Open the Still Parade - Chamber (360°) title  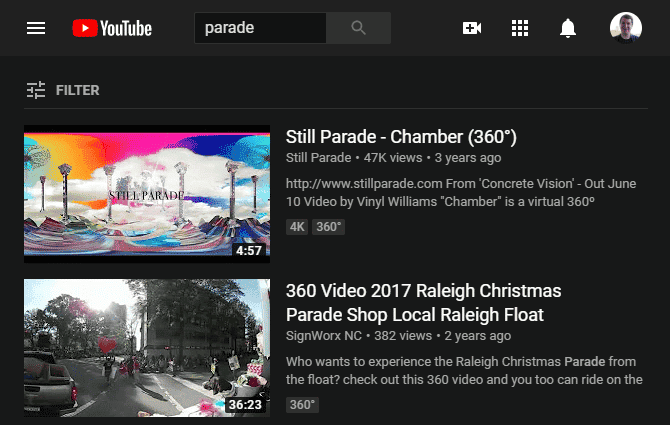click(x=401, y=137)
